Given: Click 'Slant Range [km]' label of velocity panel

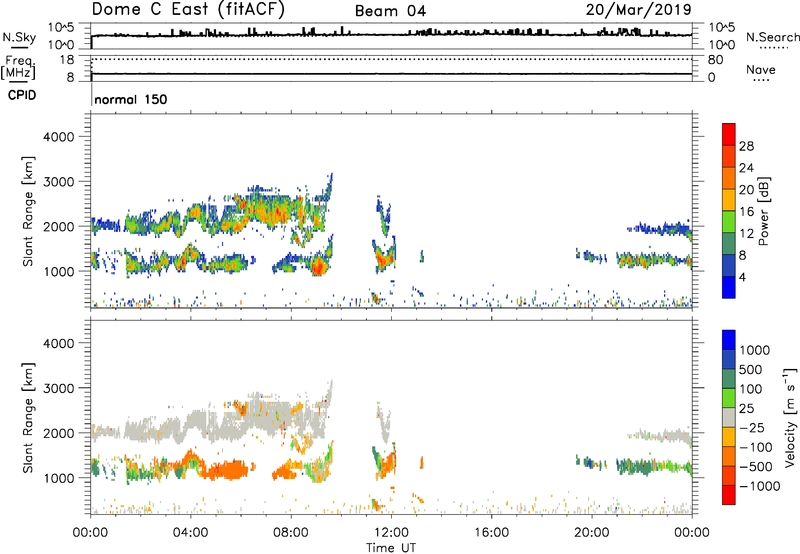Looking at the screenshot, I should tap(29, 418).
